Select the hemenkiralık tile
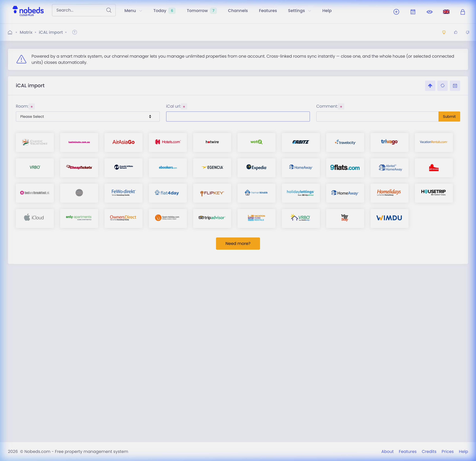Viewport: 476px width, 461px height. point(256,193)
